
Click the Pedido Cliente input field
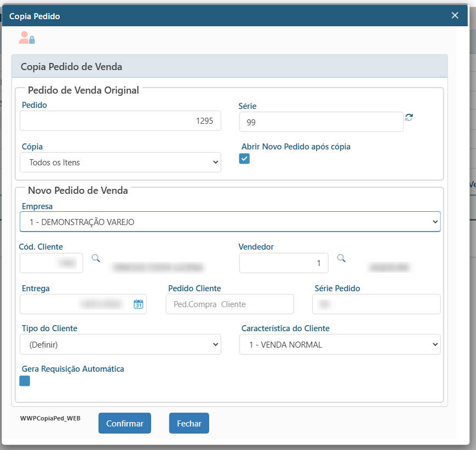coord(230,304)
